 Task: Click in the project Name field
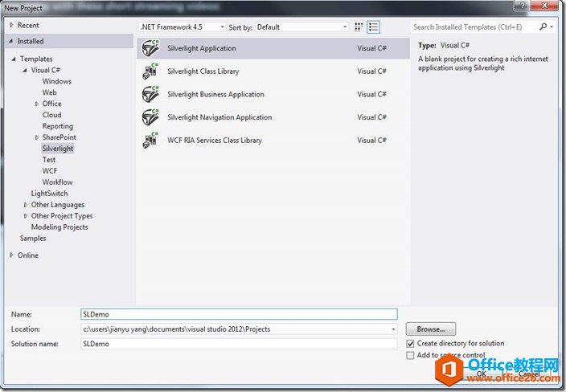tap(239, 314)
